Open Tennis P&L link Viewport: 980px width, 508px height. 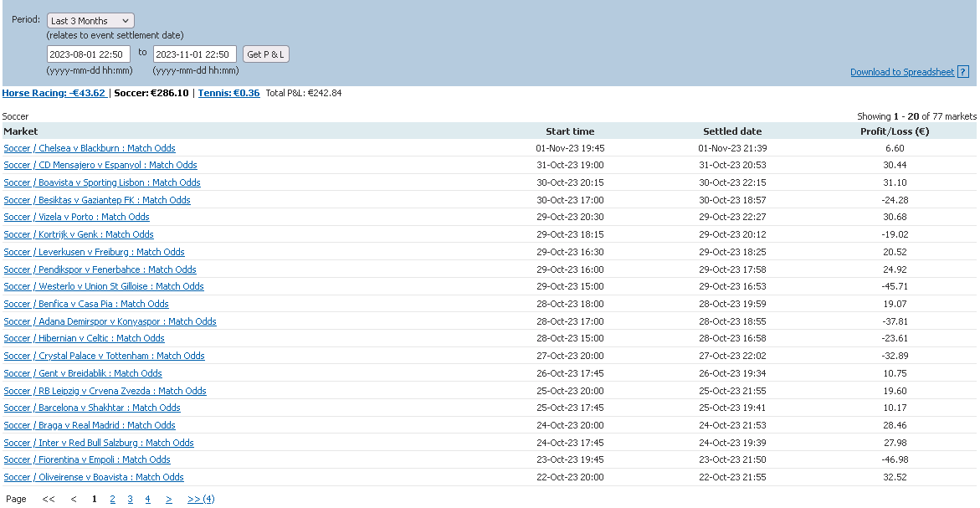(x=228, y=93)
